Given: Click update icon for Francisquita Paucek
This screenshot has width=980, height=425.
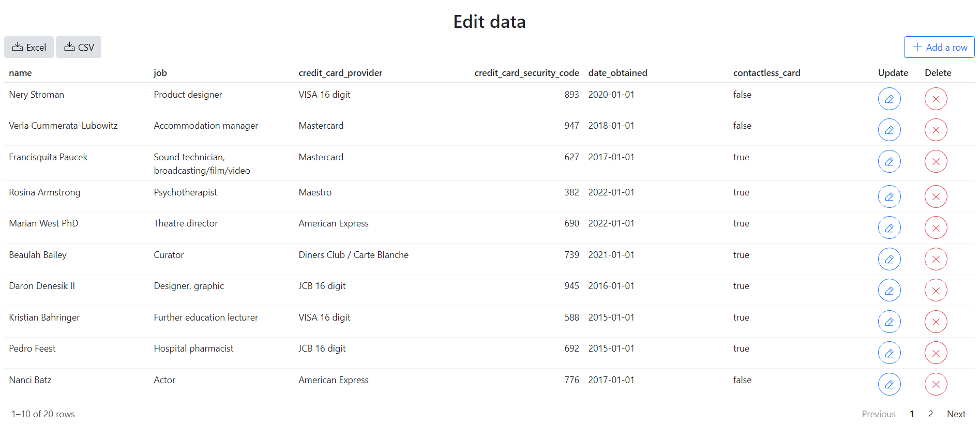Looking at the screenshot, I should point(889,161).
